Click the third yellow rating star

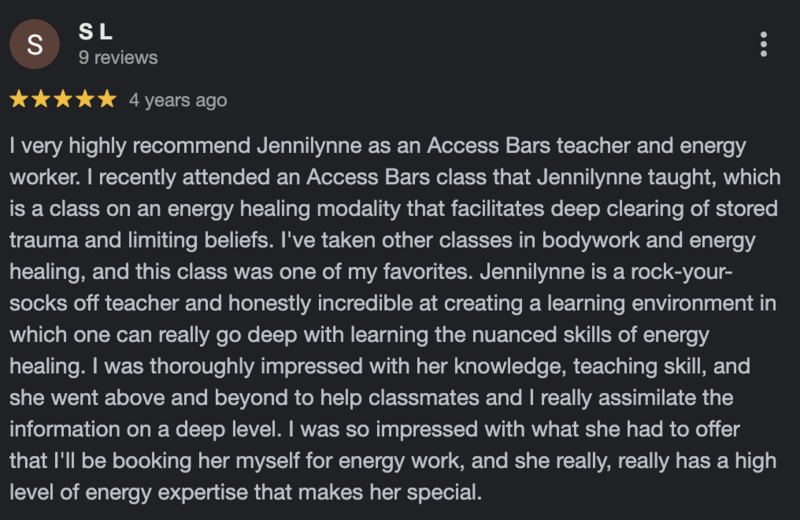click(x=63, y=99)
